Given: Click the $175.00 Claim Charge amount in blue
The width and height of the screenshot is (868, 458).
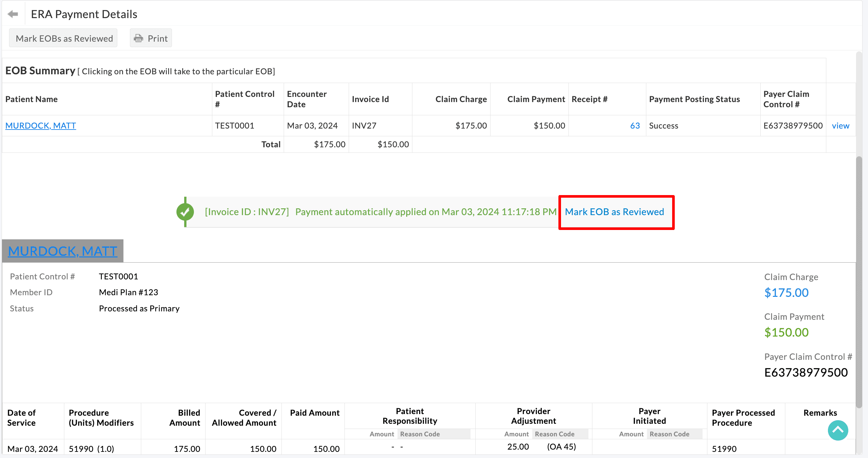Looking at the screenshot, I should coord(786,292).
